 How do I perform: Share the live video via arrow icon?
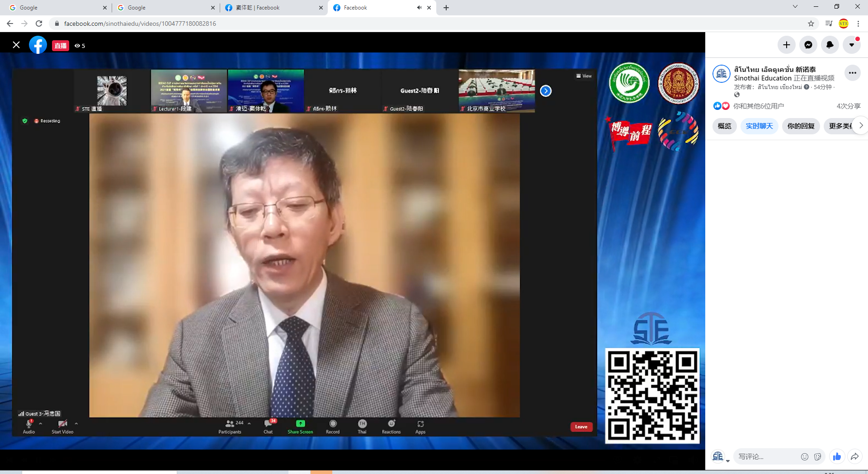(x=854, y=456)
